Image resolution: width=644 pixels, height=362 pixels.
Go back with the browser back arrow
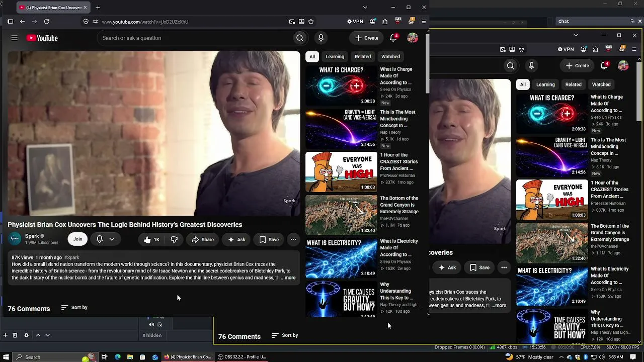pyautogui.click(x=22, y=22)
